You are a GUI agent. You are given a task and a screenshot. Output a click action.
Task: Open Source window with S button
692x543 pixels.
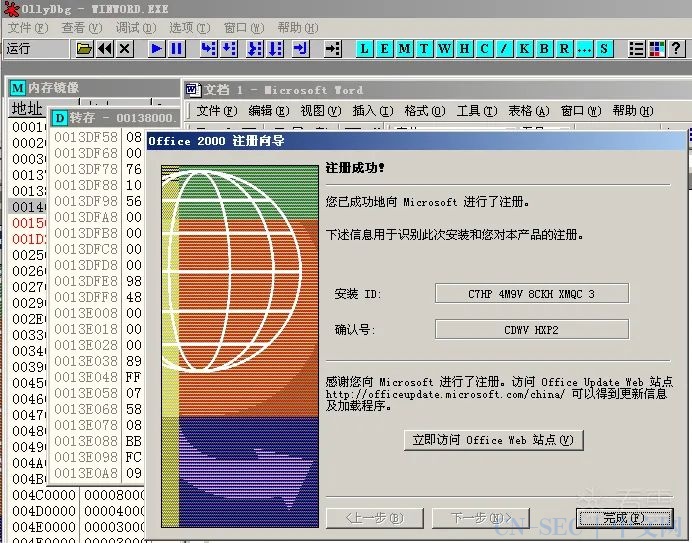pos(604,49)
